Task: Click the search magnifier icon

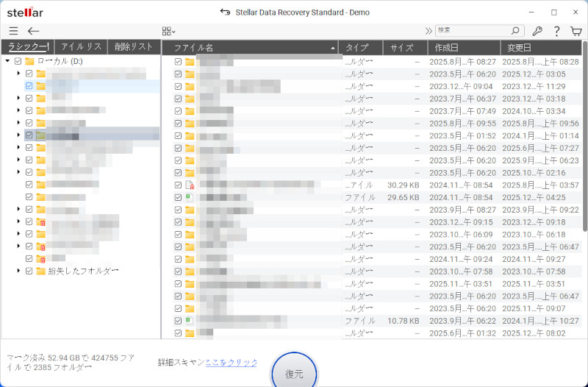Action: pyautogui.click(x=516, y=30)
